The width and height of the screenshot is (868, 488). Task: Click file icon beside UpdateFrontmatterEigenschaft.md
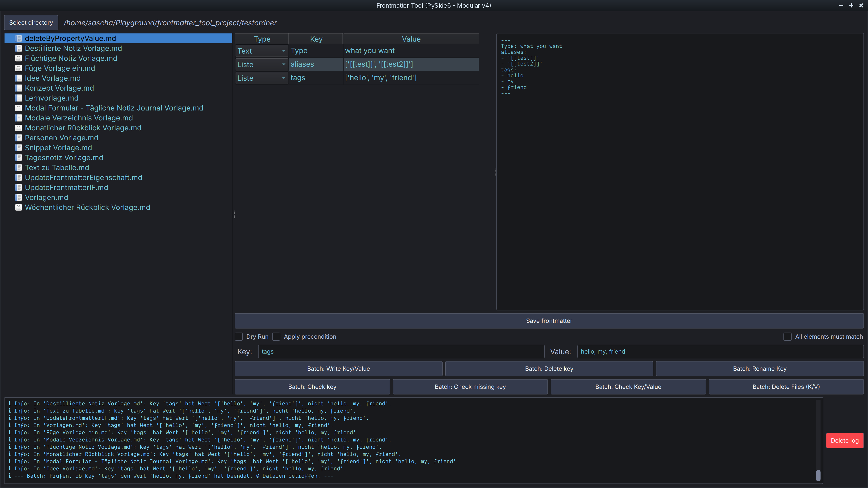click(19, 178)
